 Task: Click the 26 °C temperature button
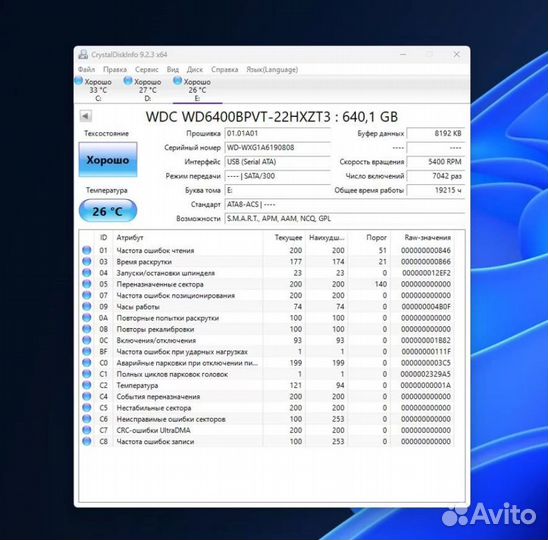click(108, 211)
